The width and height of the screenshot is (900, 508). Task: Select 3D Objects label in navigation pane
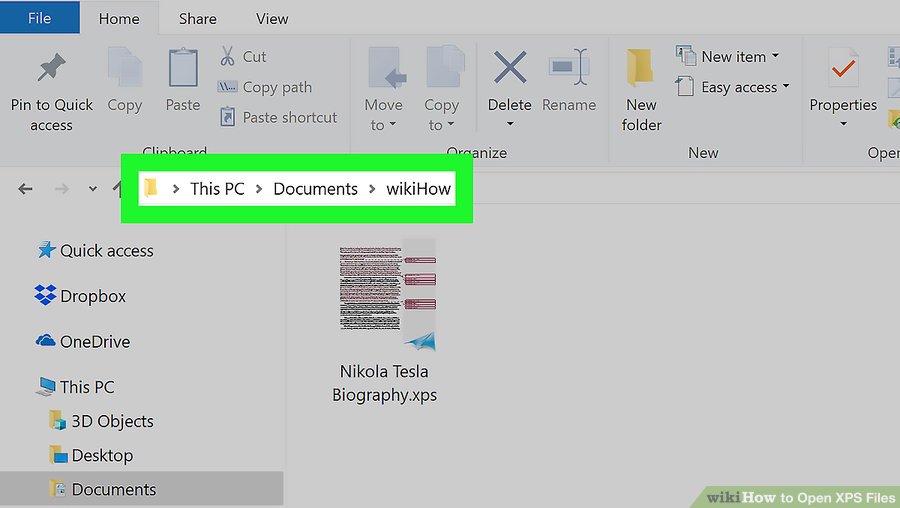(x=112, y=421)
